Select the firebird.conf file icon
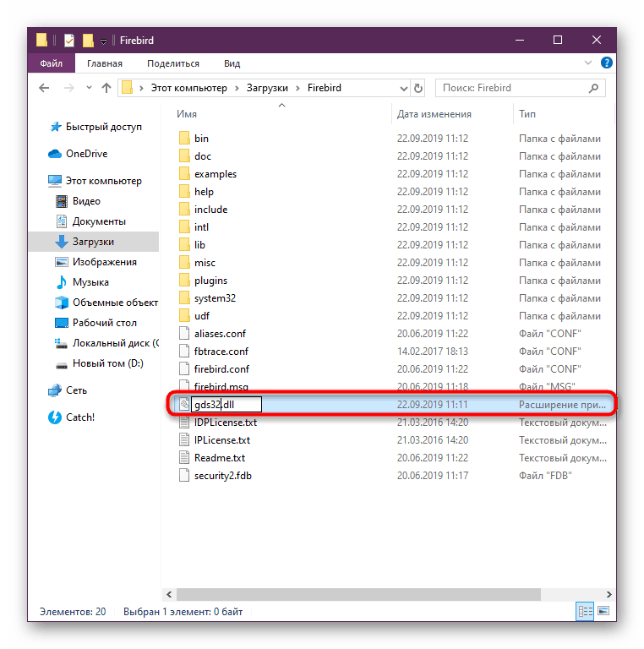This screenshot has height=649, width=644. coord(184,369)
